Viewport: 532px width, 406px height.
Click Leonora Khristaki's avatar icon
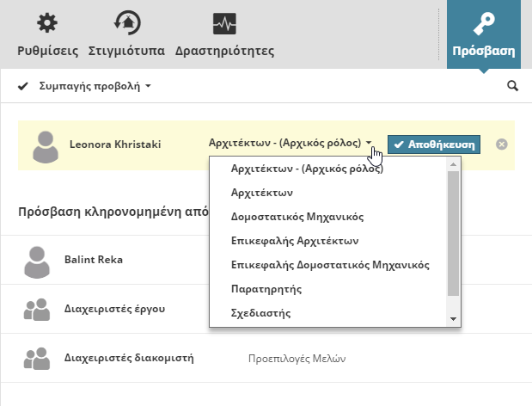[46, 145]
